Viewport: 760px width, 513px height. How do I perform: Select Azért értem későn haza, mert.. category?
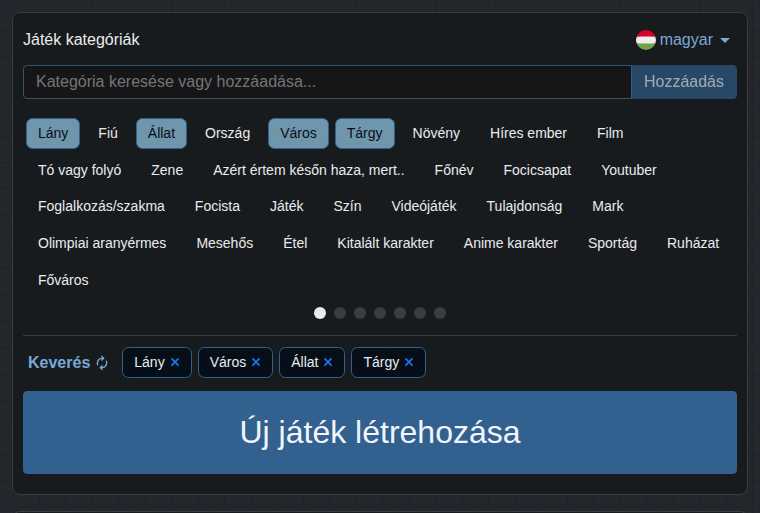309,170
